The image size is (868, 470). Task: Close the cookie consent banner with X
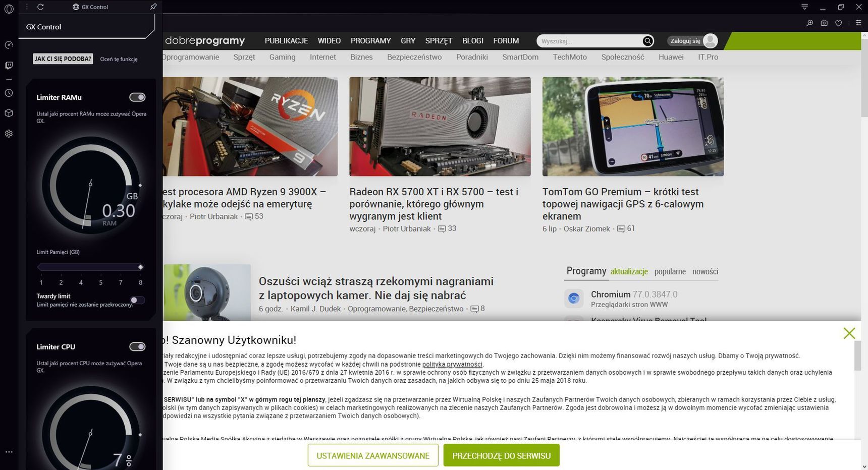(849, 333)
